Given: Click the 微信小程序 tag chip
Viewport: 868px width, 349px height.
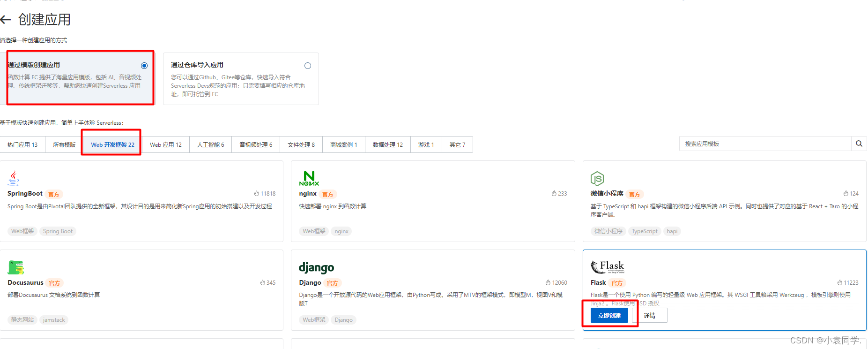Looking at the screenshot, I should tap(608, 231).
